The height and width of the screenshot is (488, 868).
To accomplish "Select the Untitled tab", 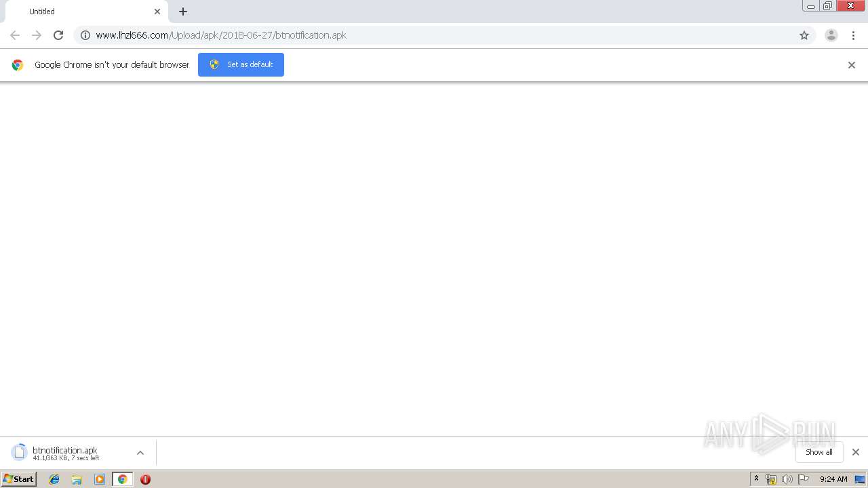I will coord(85,12).
